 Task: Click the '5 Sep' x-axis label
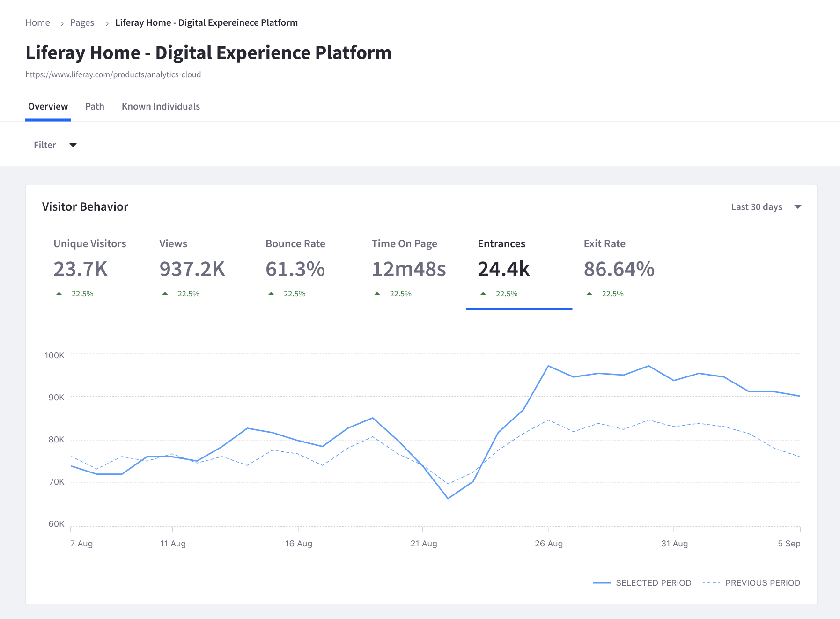pyautogui.click(x=789, y=544)
